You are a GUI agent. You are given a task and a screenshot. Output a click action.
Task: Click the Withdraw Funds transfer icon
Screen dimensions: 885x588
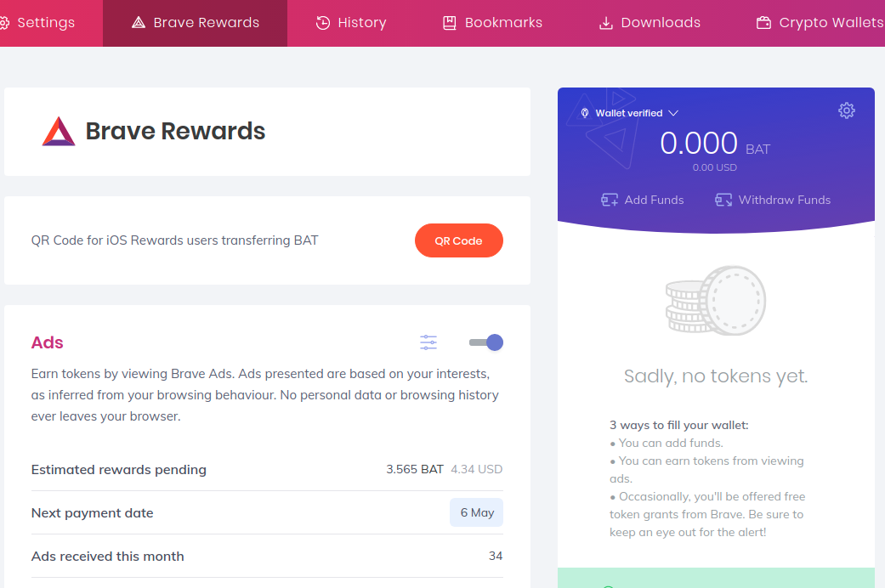pos(723,201)
